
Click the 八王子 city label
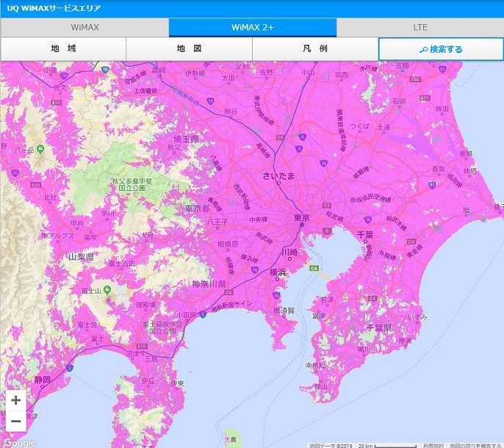(217, 222)
